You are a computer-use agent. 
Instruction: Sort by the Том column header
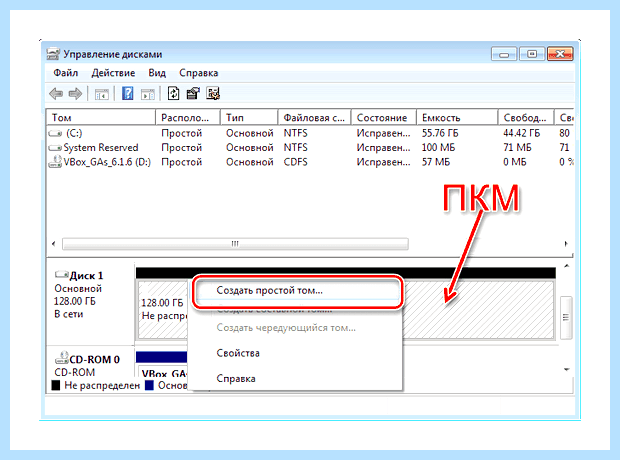[101, 117]
